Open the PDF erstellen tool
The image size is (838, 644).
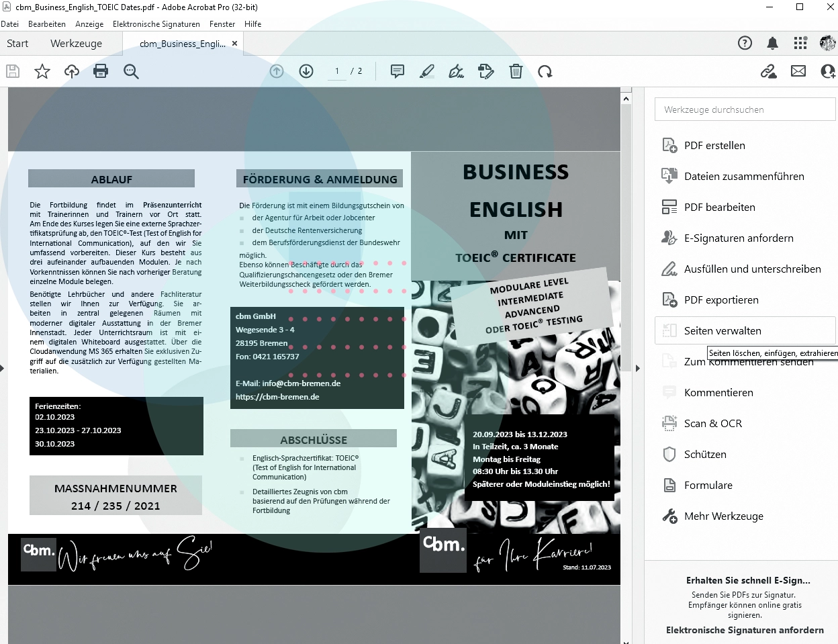point(745,146)
